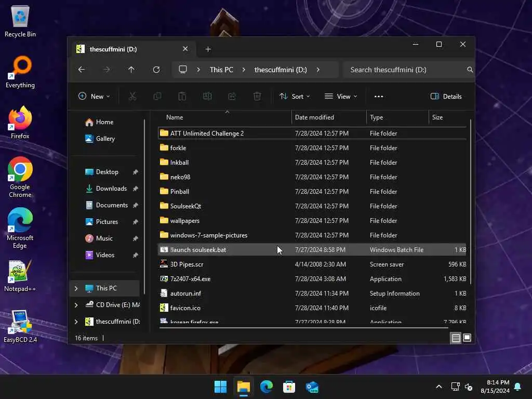Click the muted volume tray icon

pos(469,387)
